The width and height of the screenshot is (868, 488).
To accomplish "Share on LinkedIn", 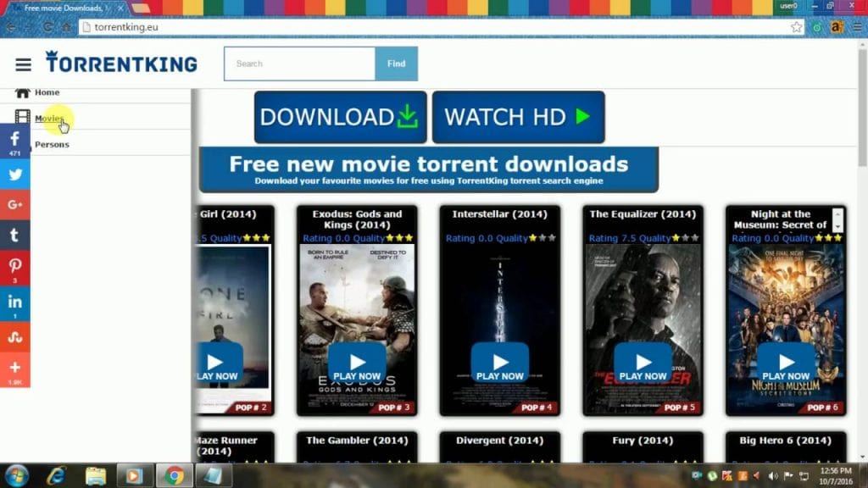I will (15, 304).
